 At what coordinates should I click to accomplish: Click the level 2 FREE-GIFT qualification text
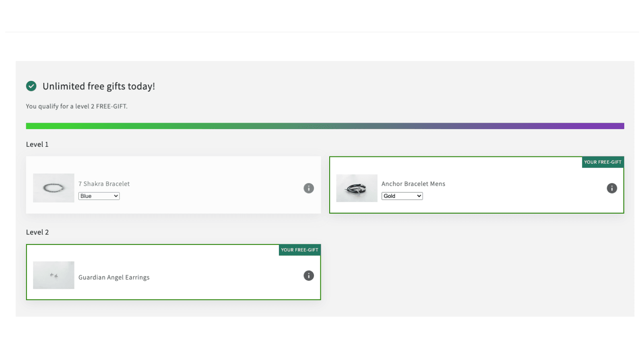[76, 106]
